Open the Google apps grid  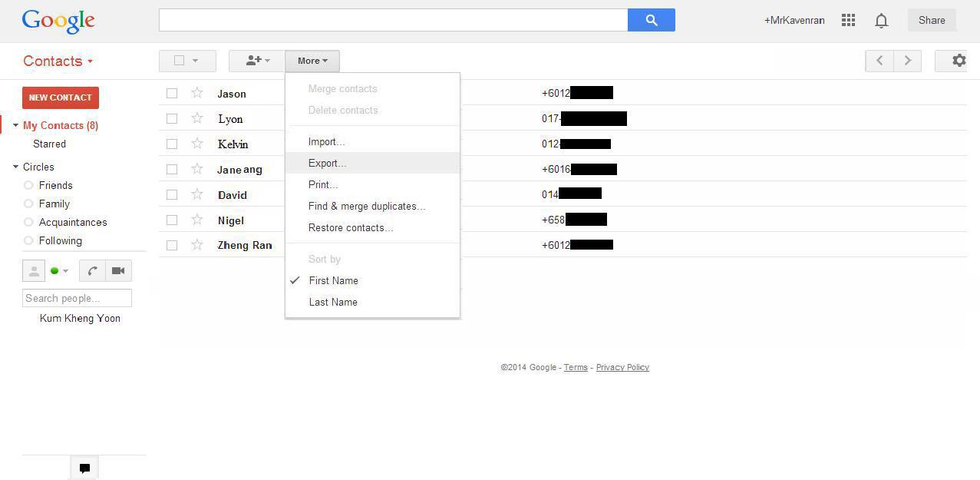pyautogui.click(x=848, y=21)
